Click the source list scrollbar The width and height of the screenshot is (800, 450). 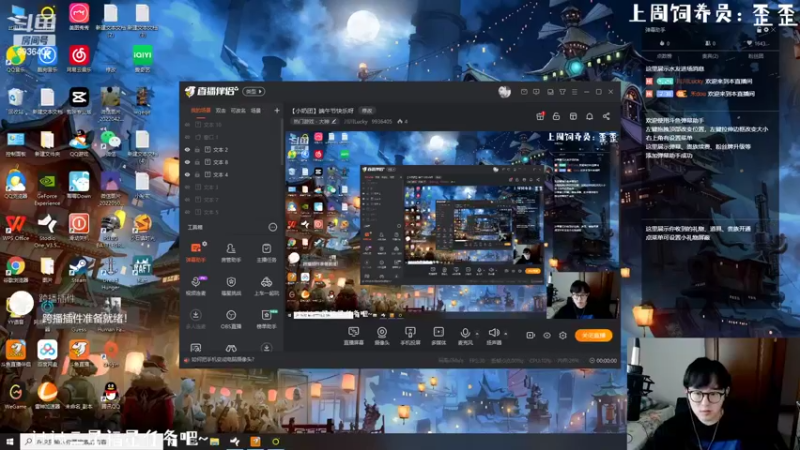[282, 142]
